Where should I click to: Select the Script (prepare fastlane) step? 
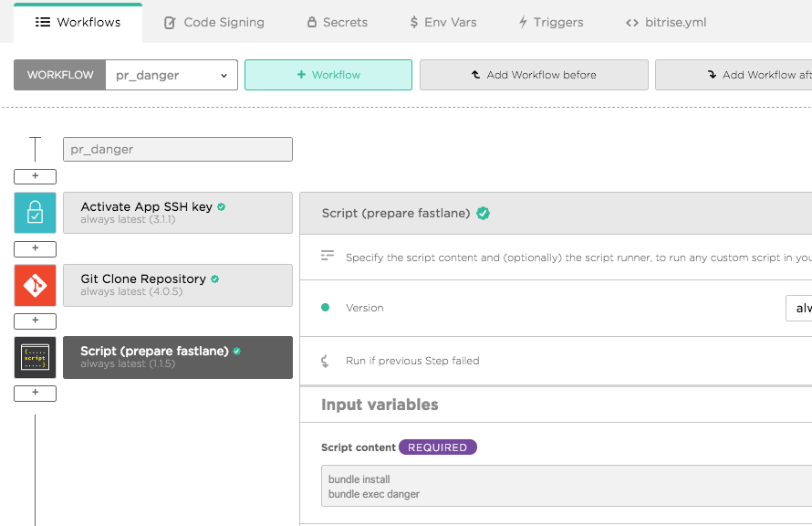click(178, 358)
